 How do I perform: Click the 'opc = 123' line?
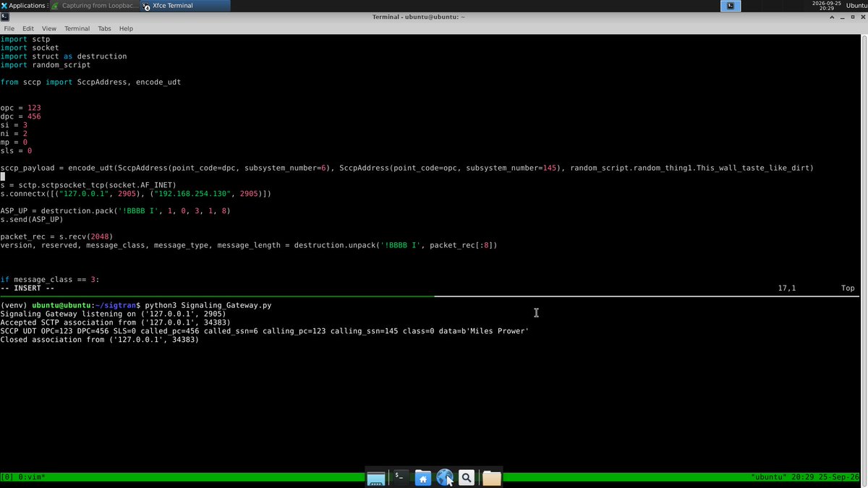click(20, 108)
